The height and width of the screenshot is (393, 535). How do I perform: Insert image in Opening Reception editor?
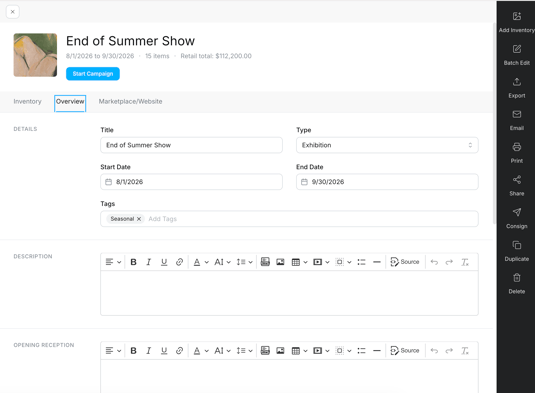(x=280, y=351)
